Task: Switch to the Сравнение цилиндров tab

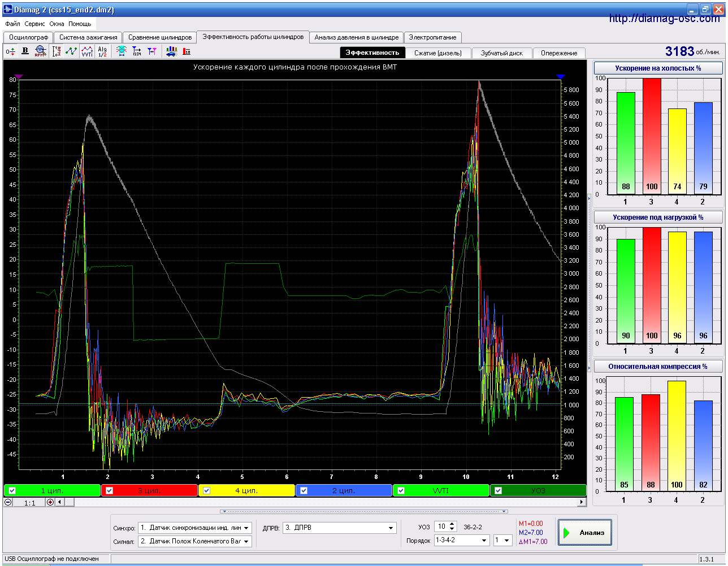Action: [x=160, y=37]
